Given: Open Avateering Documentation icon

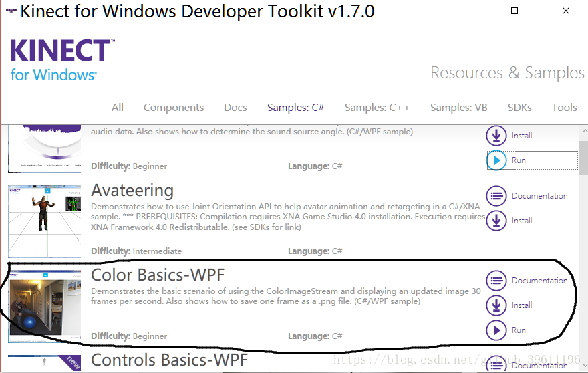Looking at the screenshot, I should [496, 196].
